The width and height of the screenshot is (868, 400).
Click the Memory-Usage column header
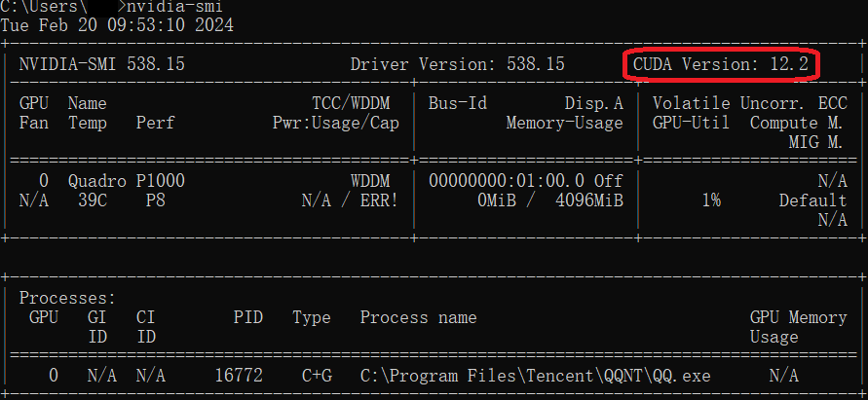point(564,123)
